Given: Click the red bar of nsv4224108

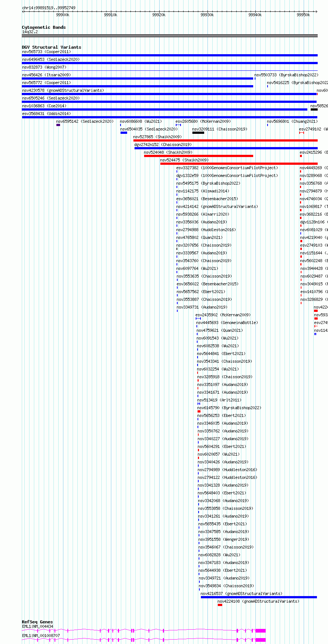Looking at the screenshot, I should pos(220,605).
